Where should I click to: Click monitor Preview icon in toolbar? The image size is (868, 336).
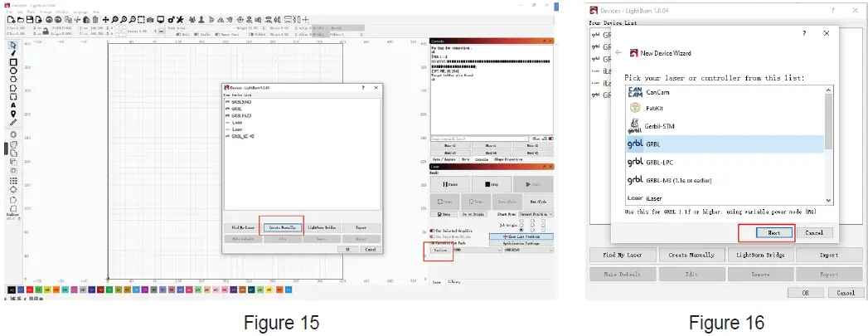point(161,20)
